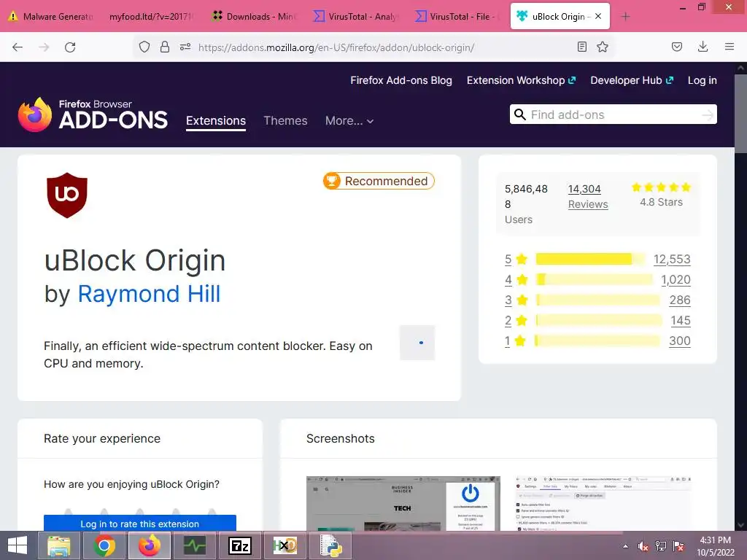This screenshot has width=747, height=560.
Task: Click the 1,020 four-star count
Action: [676, 279]
